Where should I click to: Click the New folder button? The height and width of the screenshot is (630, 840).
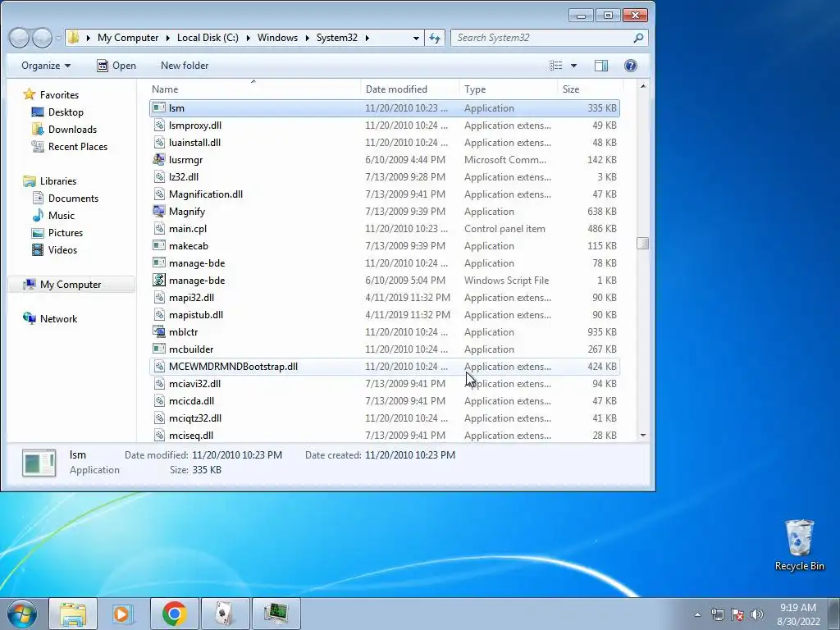(x=185, y=66)
